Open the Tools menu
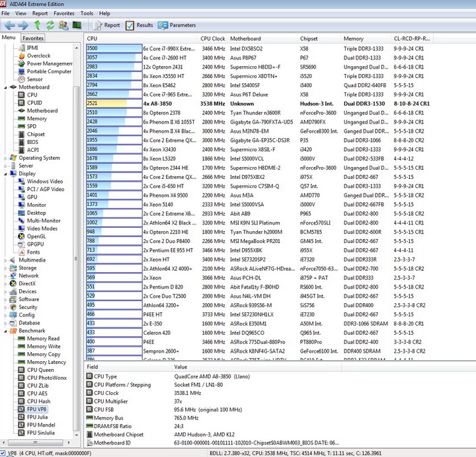Screen dimensions: 476x457 click(87, 13)
